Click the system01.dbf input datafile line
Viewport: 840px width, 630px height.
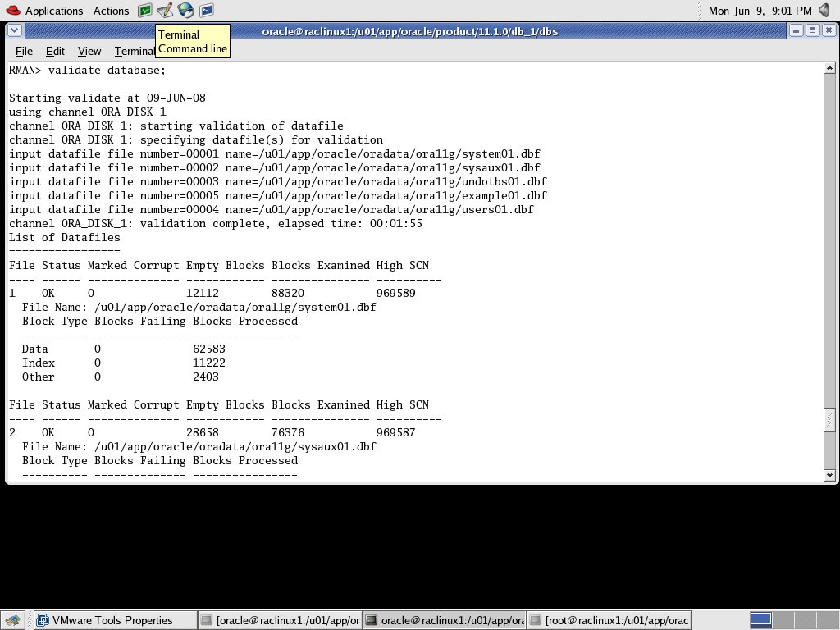(x=275, y=153)
